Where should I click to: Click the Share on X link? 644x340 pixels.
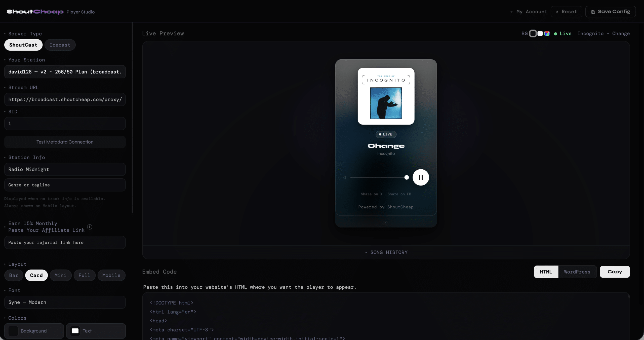pyautogui.click(x=372, y=194)
